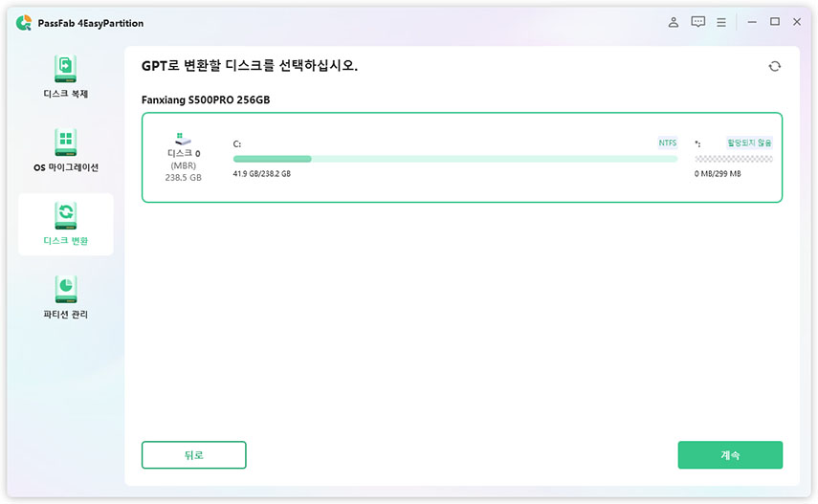
Task: Click the 할당되지 않음 (unallocated) tag
Action: pos(748,142)
